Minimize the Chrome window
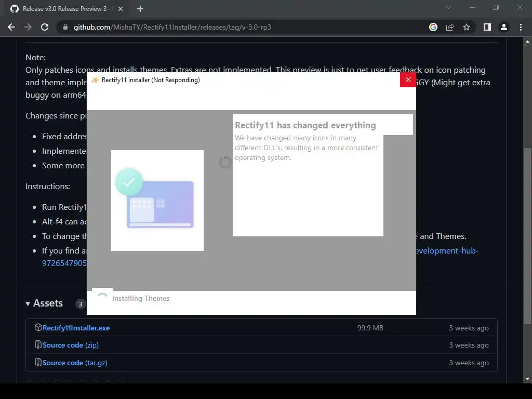 (x=472, y=7)
